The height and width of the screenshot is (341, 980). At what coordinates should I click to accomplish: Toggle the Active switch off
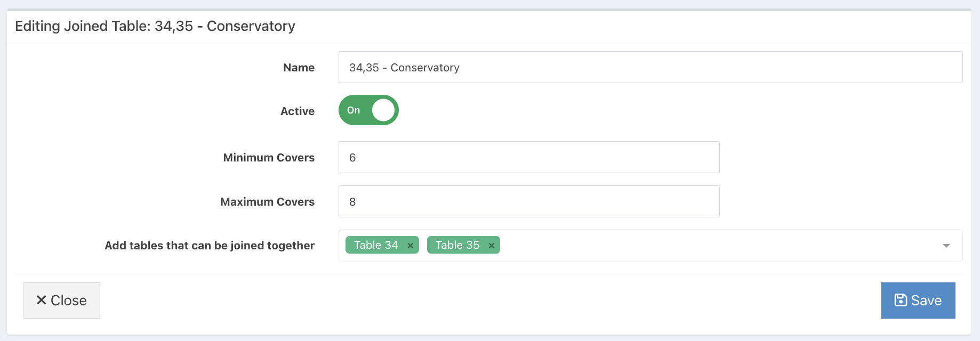(x=368, y=110)
